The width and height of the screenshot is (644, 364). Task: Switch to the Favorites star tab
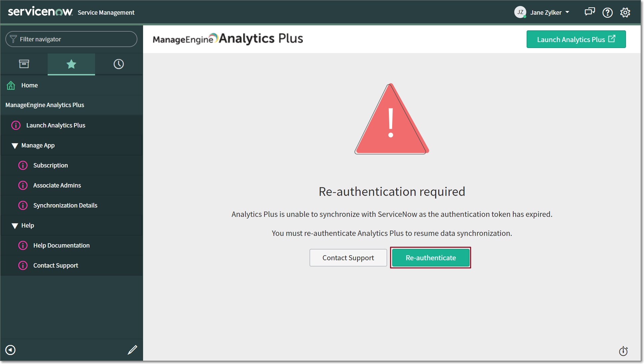[71, 64]
